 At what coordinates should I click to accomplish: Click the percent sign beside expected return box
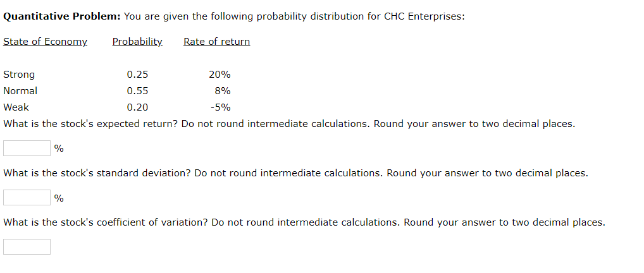[x=59, y=149]
